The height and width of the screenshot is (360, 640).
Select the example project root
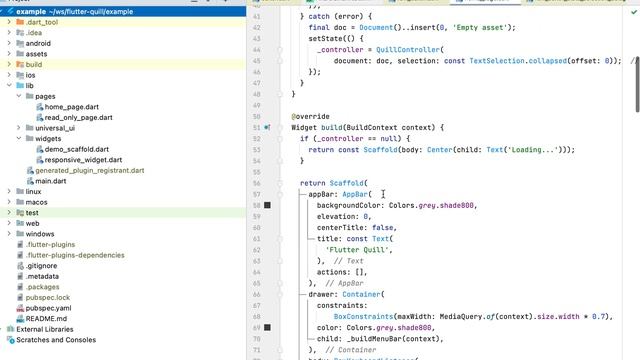tap(123, 11)
